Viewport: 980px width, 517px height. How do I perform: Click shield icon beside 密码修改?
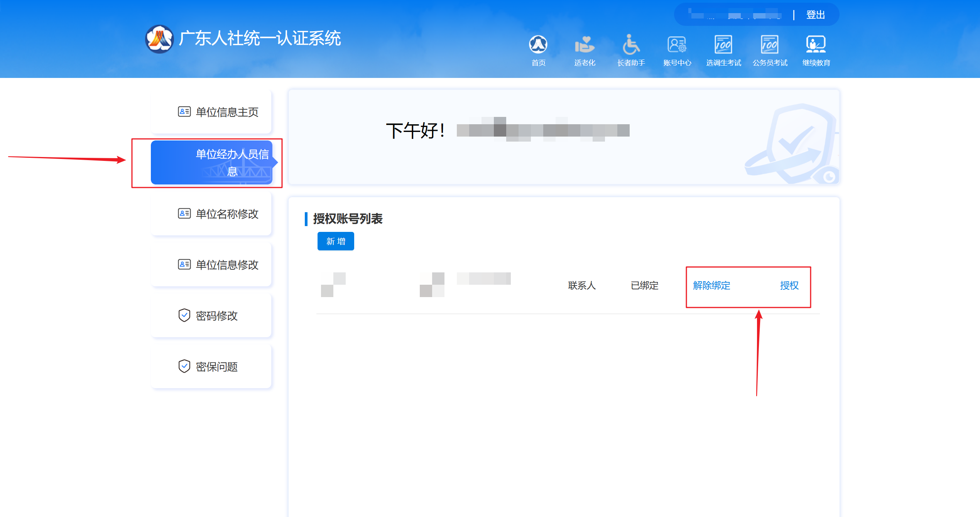point(184,315)
